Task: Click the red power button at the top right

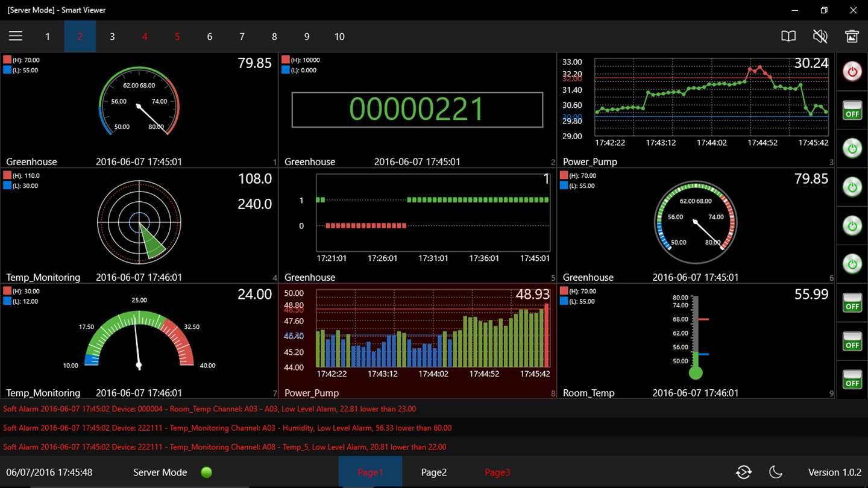Action: pyautogui.click(x=852, y=72)
